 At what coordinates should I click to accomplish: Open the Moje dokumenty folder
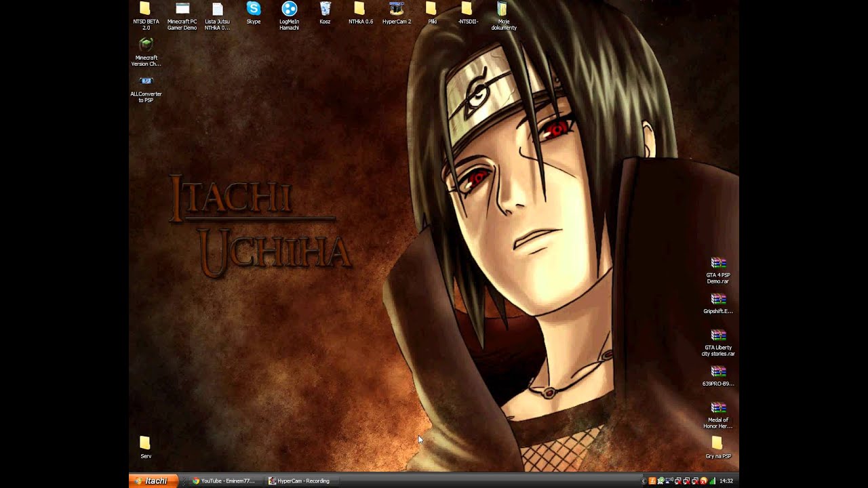(x=504, y=16)
